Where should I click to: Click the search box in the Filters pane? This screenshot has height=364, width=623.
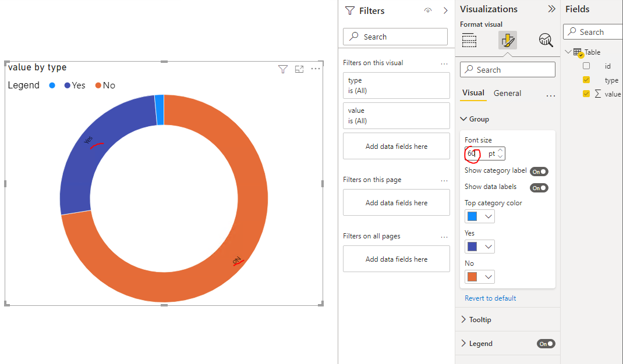coord(395,37)
